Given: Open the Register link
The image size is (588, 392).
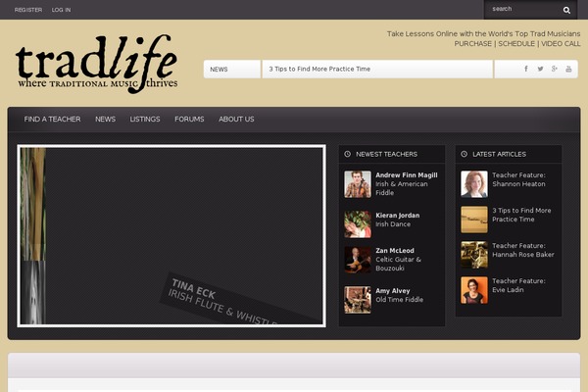Looking at the screenshot, I should coord(28,10).
